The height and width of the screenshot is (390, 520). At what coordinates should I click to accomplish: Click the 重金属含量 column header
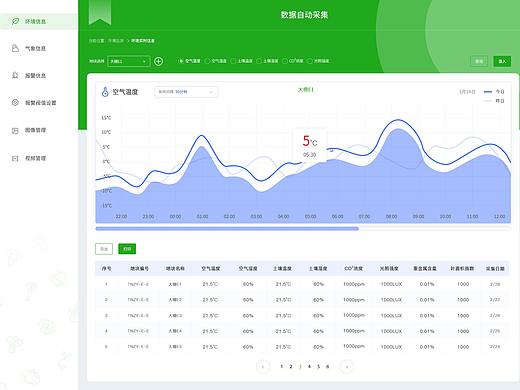[x=425, y=268]
